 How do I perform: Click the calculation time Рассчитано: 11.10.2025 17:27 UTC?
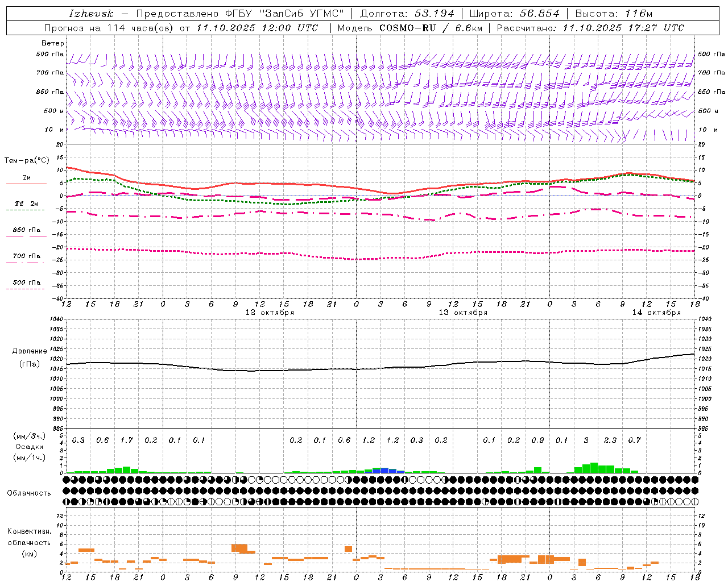pos(590,28)
